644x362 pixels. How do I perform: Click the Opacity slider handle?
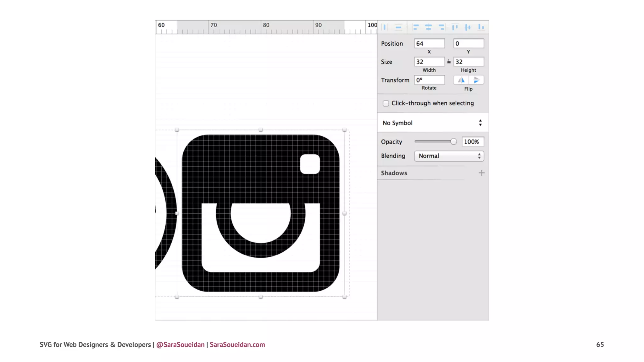point(453,142)
